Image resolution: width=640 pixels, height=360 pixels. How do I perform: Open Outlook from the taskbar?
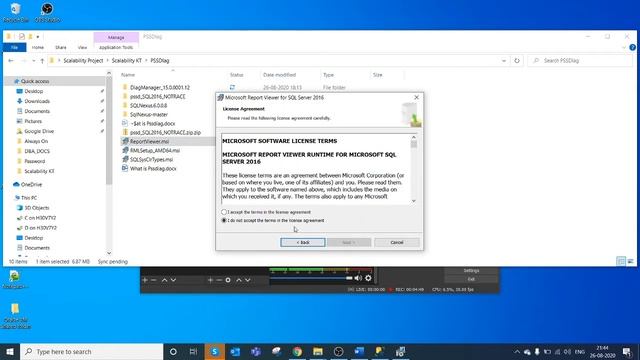pos(236,351)
